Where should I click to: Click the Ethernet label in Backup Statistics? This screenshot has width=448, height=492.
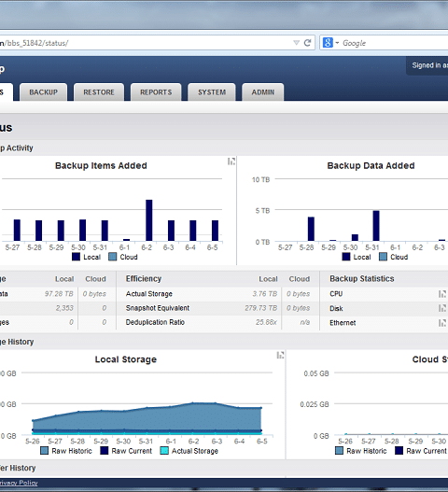(343, 323)
